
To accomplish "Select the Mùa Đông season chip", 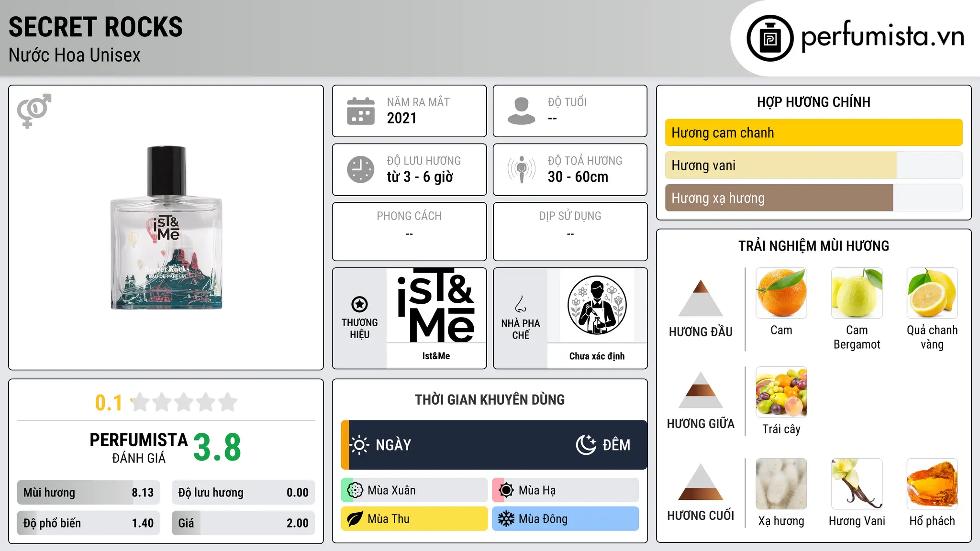I will (566, 519).
